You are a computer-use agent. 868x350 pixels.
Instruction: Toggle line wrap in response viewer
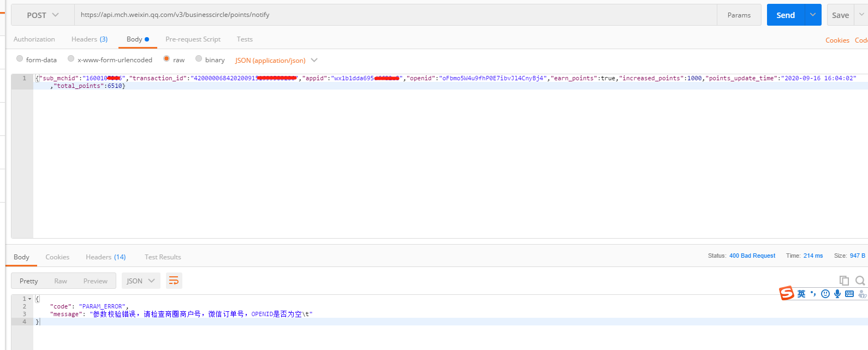click(174, 281)
